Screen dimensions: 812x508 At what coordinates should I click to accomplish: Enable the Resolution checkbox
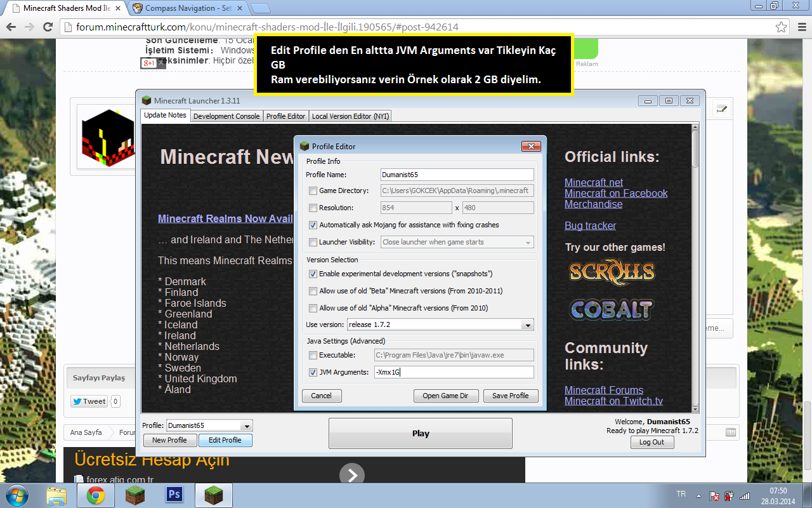(x=313, y=208)
